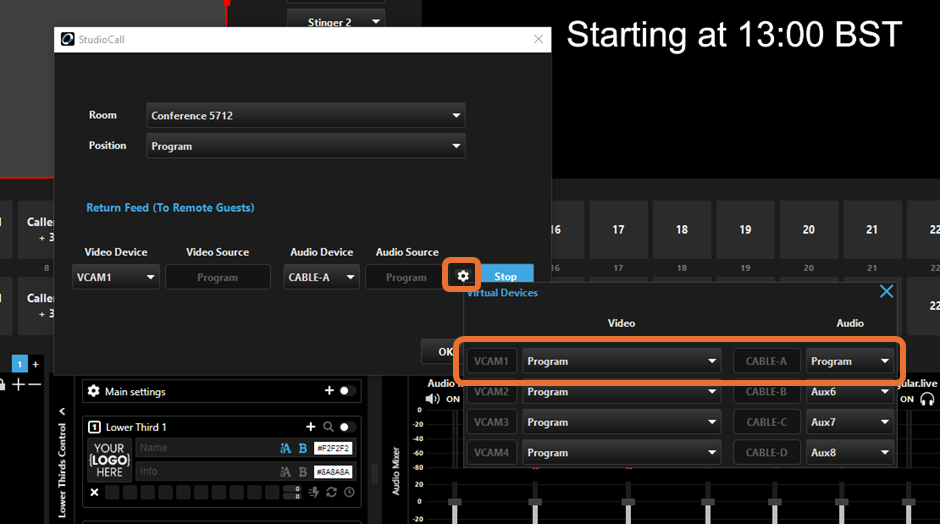The width and height of the screenshot is (940, 524).
Task: Click the YOUR LOGO HERE placeholder
Action: (109, 460)
